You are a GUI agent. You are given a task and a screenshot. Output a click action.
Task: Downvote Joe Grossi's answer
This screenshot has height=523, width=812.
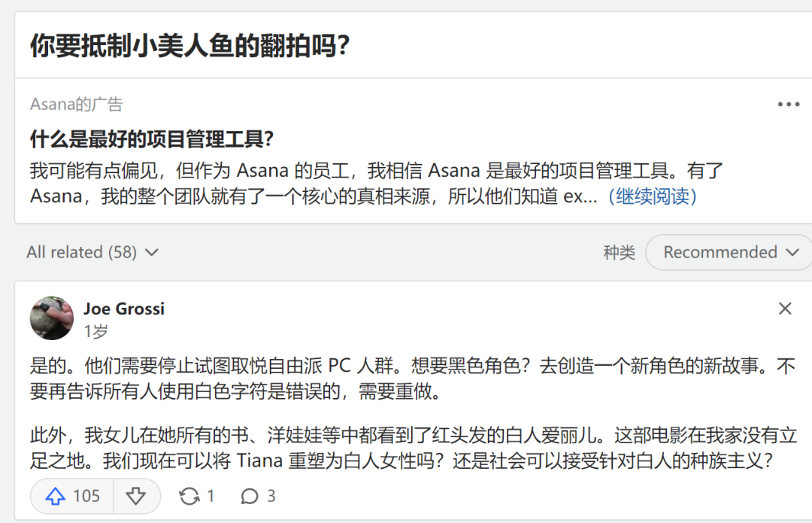[135, 496]
